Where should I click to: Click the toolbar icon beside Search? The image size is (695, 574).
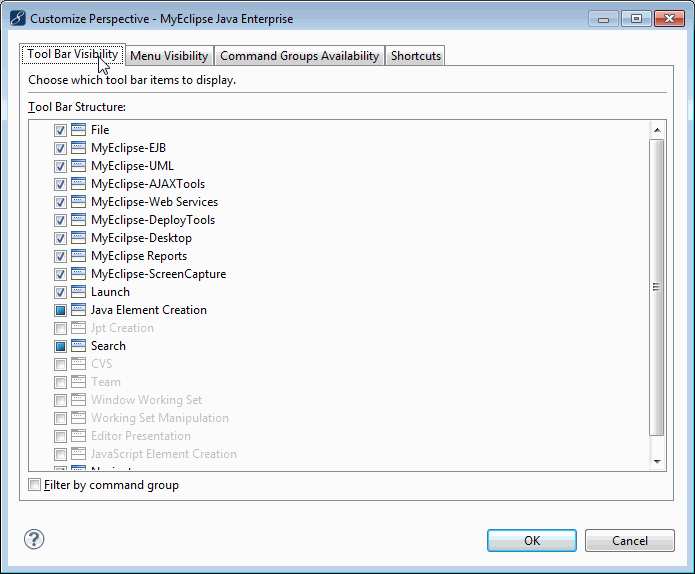pyautogui.click(x=78, y=346)
